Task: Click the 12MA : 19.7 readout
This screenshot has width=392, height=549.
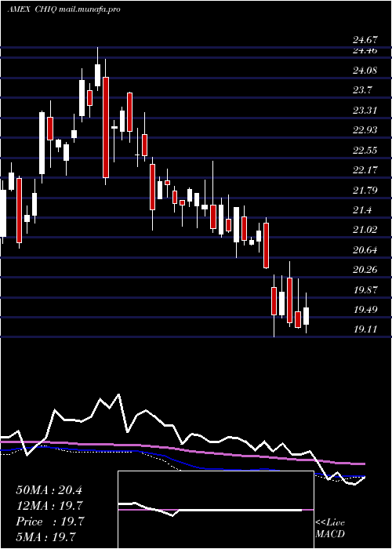Action: coord(49,506)
